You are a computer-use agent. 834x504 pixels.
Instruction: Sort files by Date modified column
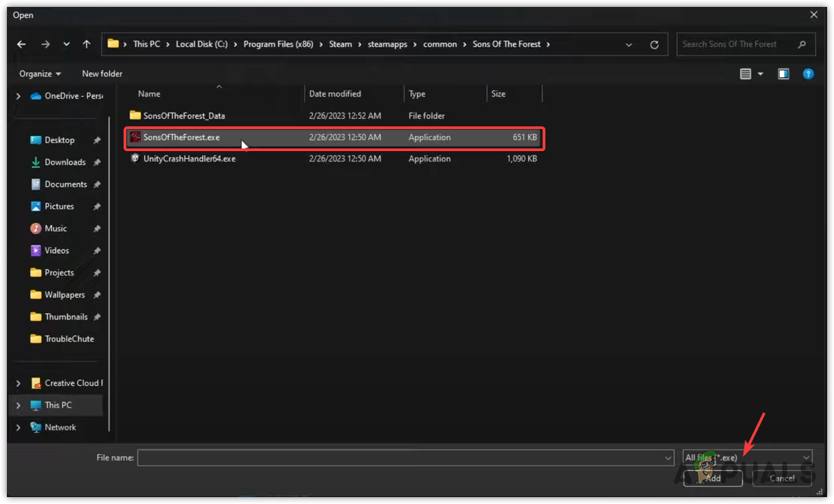335,94
